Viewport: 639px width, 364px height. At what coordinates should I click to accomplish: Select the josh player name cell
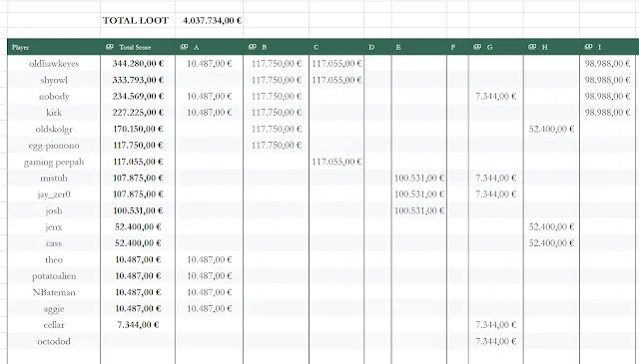coord(54,210)
